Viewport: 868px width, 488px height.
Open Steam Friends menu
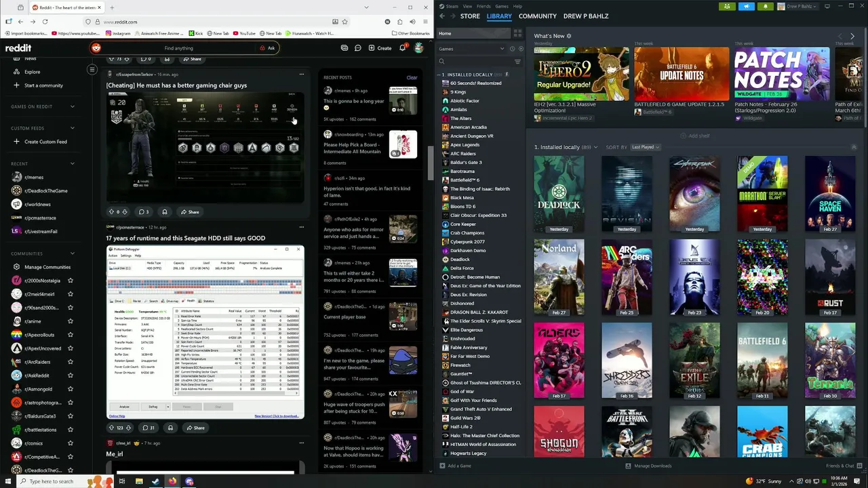click(x=484, y=6)
